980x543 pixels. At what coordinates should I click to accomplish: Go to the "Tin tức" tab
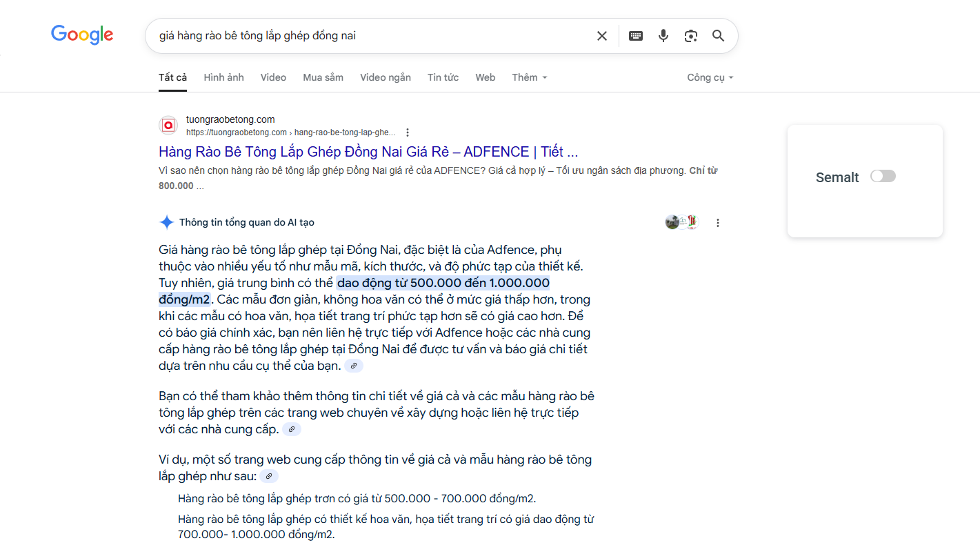pyautogui.click(x=443, y=77)
